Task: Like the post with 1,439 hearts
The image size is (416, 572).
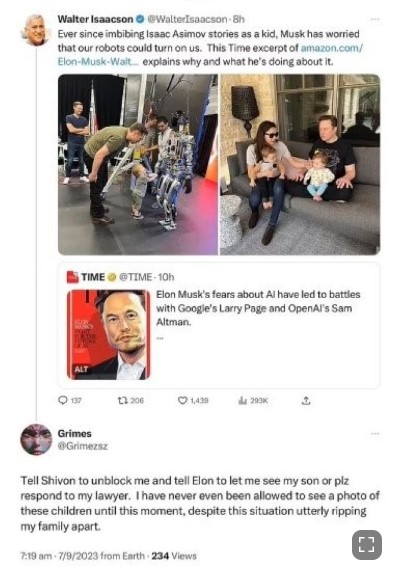Action: click(182, 400)
